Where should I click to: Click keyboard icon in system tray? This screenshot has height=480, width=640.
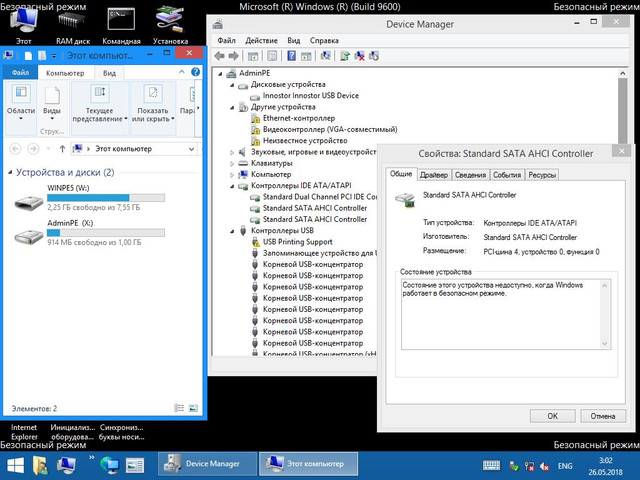[491, 465]
